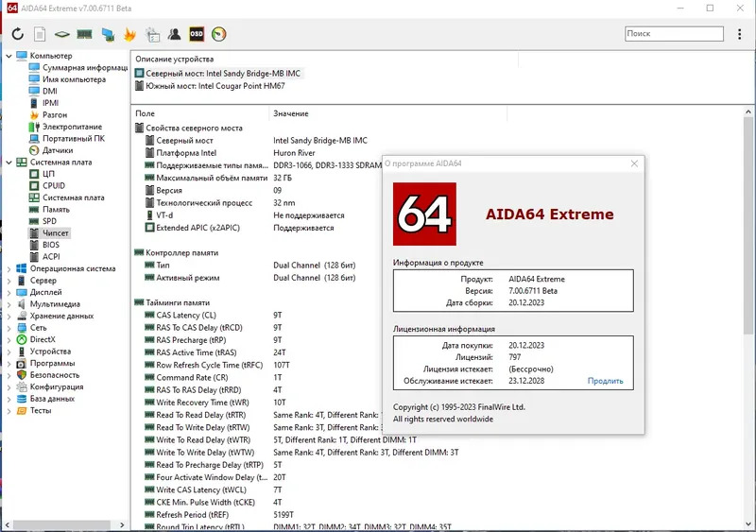
Task: Click the Программы icon in sidebar
Action: coord(21,363)
